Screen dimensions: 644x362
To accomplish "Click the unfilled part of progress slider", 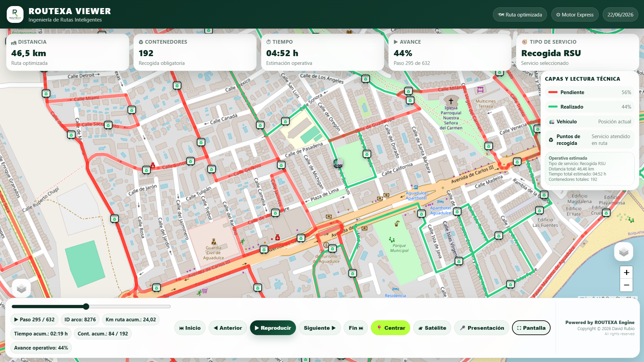I will pos(130,306).
